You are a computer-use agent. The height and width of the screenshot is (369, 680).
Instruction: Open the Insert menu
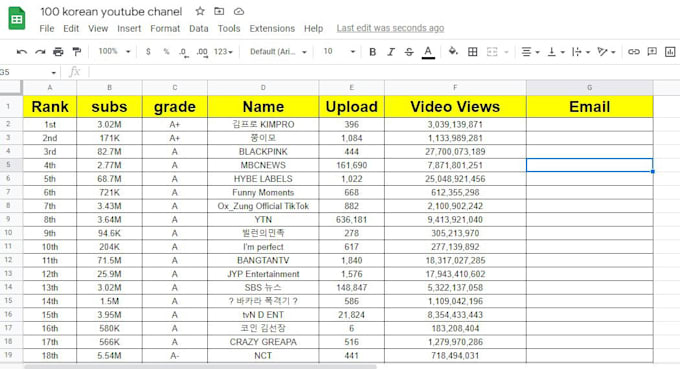click(x=129, y=29)
